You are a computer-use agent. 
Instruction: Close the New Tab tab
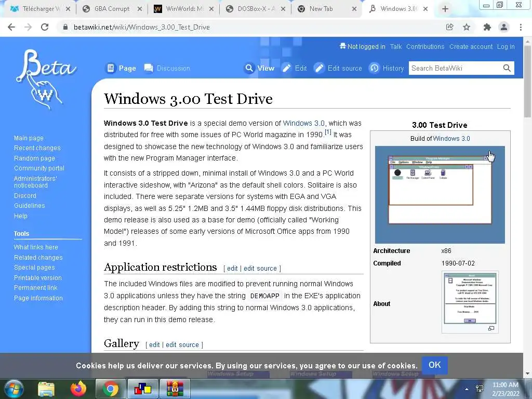tap(354, 9)
